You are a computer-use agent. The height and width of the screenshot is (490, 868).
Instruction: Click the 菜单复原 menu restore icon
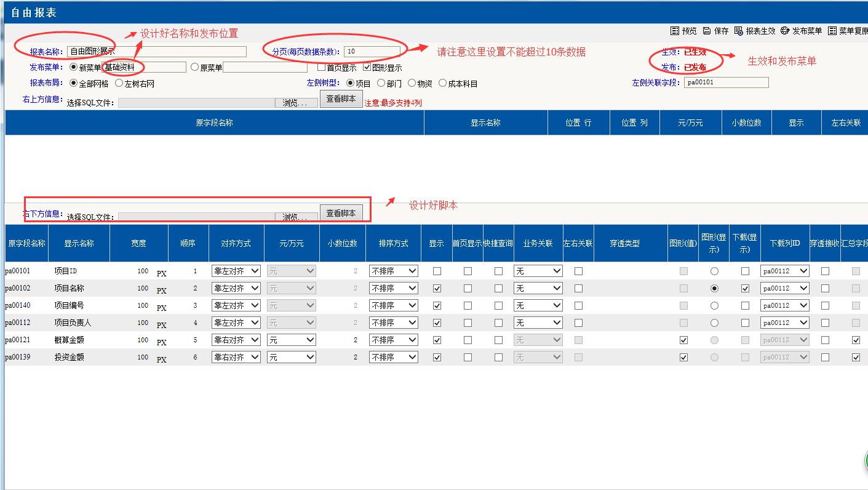coord(832,31)
